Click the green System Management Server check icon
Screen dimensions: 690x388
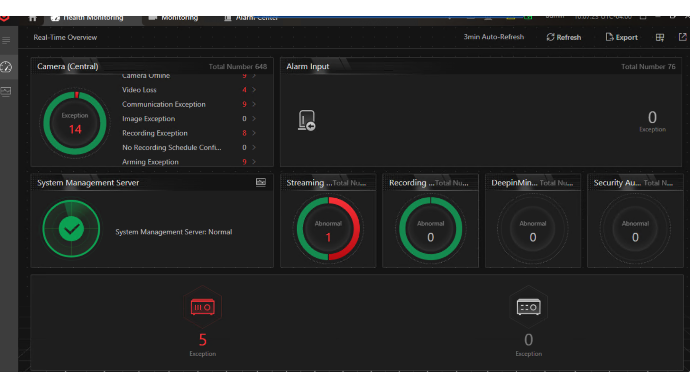71,229
